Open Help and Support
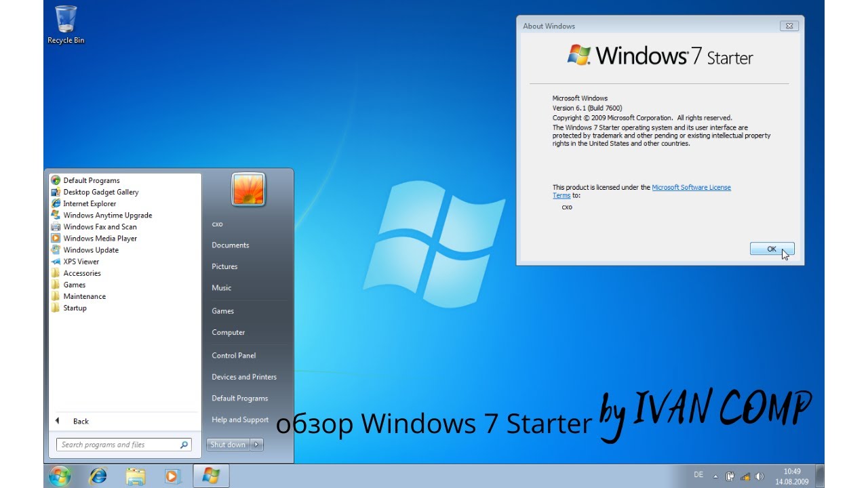868x488 pixels. (240, 420)
